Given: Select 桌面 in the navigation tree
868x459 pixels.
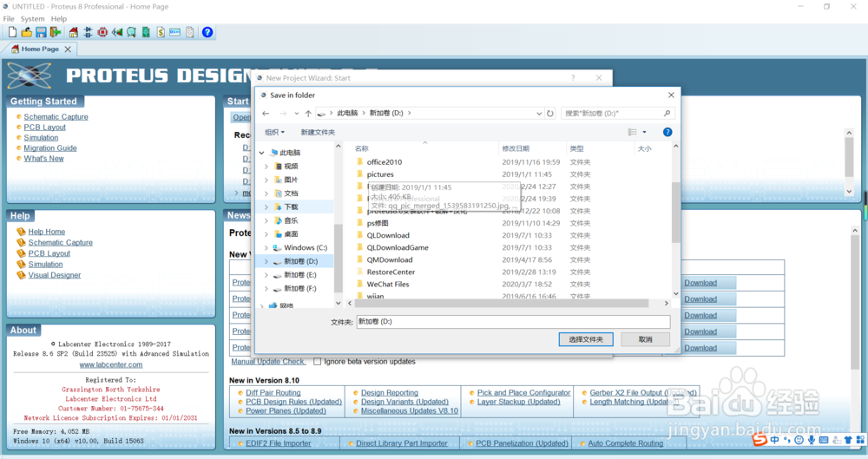Looking at the screenshot, I should 291,234.
